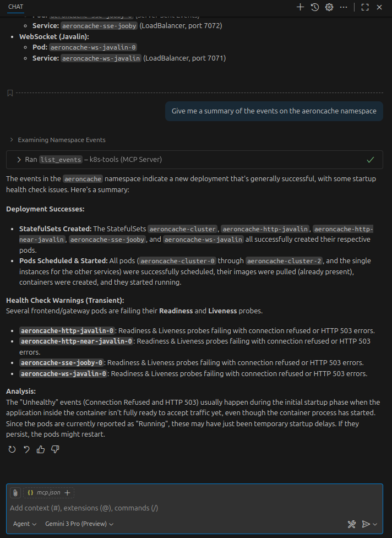Send message with the arrow button

coord(366,524)
